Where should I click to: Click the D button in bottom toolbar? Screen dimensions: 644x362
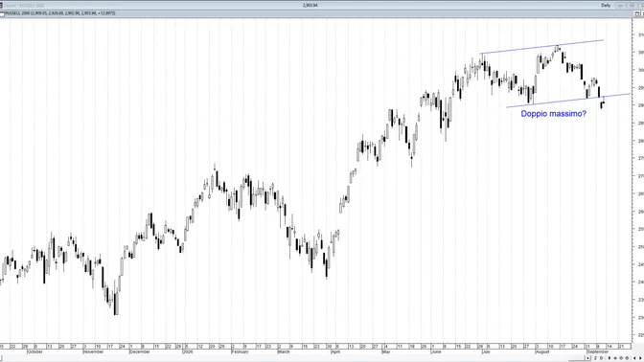click(601, 358)
